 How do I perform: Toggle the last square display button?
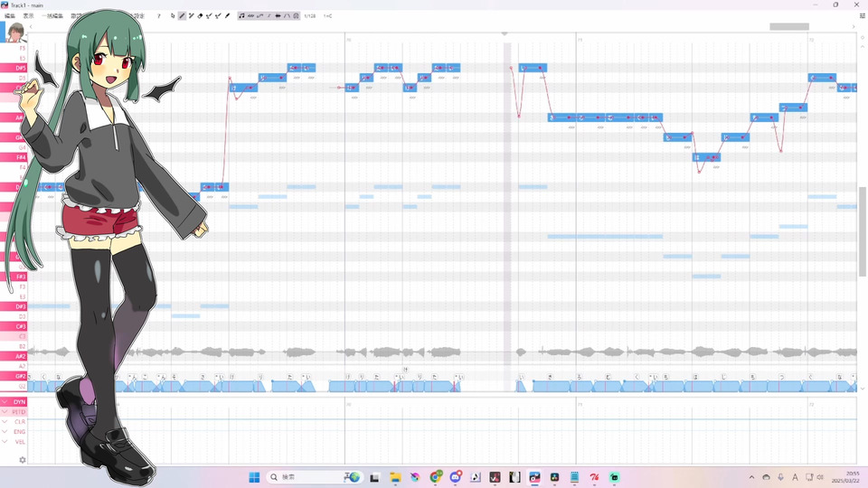pyautogui.click(x=297, y=16)
